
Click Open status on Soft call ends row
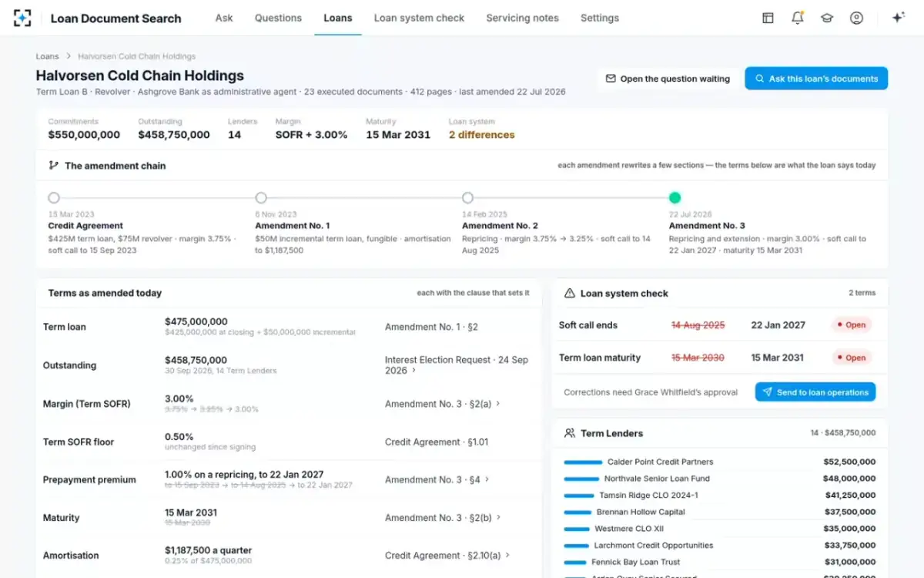click(x=852, y=325)
